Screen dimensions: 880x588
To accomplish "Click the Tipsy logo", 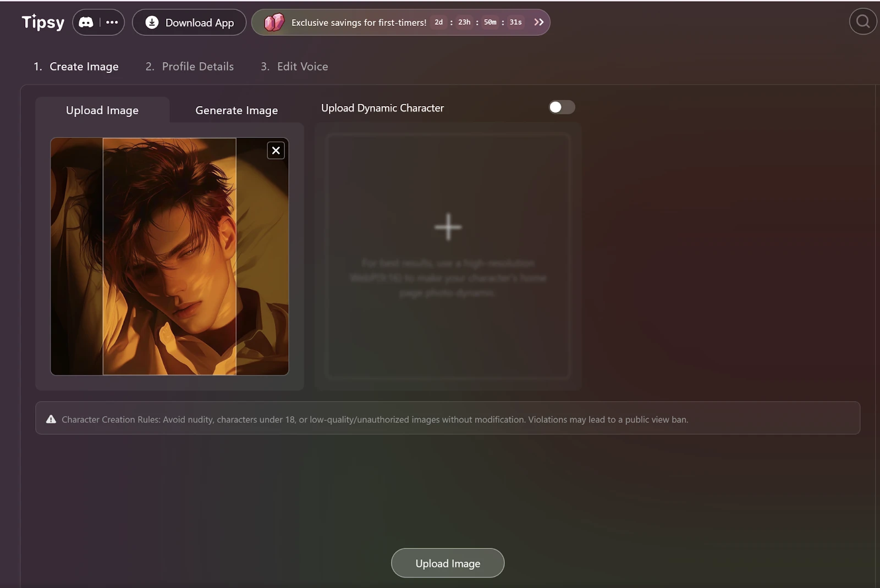I will click(x=43, y=23).
